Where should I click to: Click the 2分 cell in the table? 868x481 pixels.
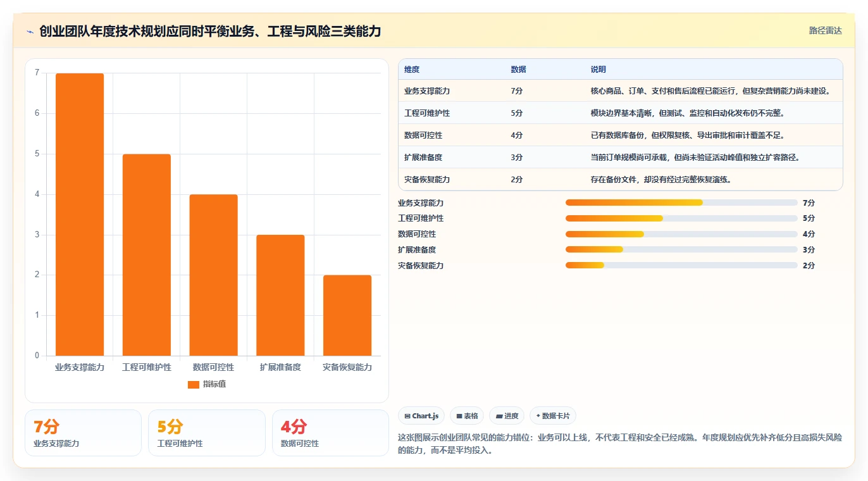[x=517, y=180]
